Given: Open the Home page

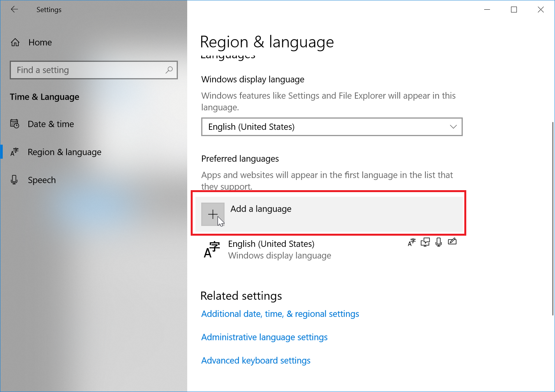Looking at the screenshot, I should (x=93, y=42).
